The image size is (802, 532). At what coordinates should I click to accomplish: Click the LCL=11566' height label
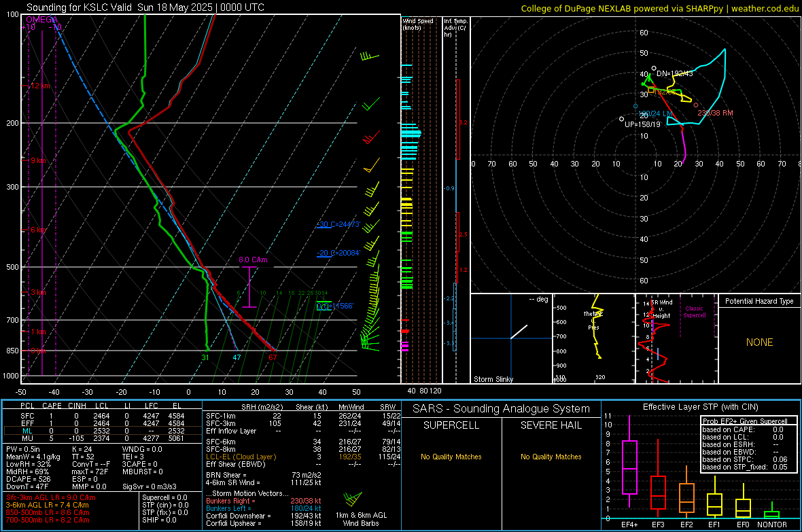(334, 306)
